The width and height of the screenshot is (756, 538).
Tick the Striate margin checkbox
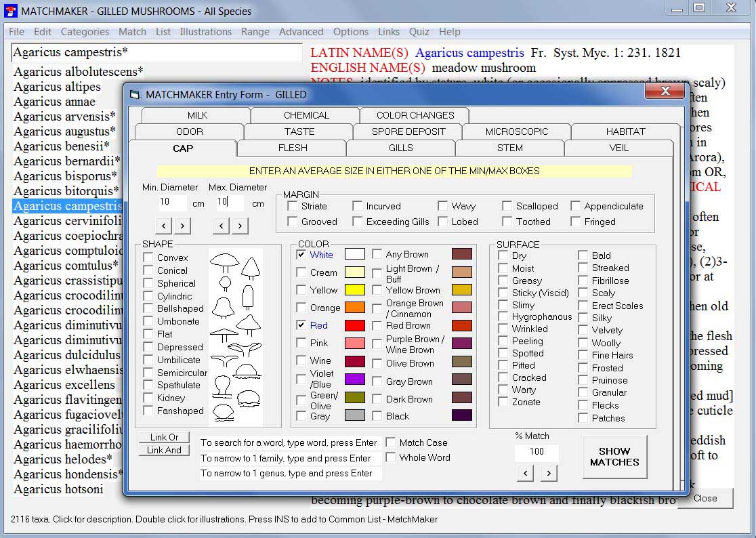tap(292, 206)
